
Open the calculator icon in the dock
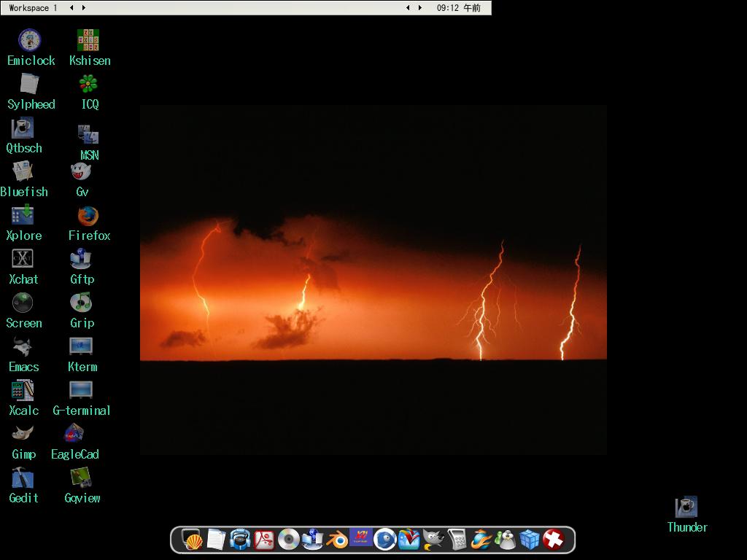point(457,540)
